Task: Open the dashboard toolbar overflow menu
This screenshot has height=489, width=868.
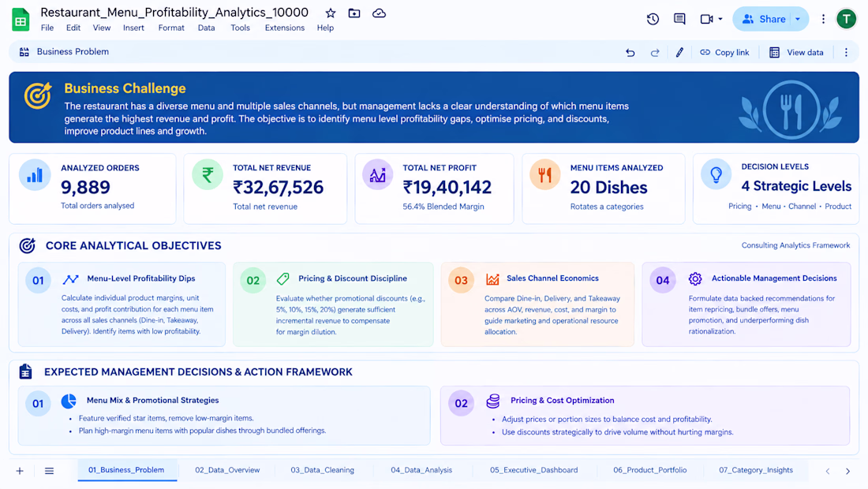Action: click(x=846, y=53)
